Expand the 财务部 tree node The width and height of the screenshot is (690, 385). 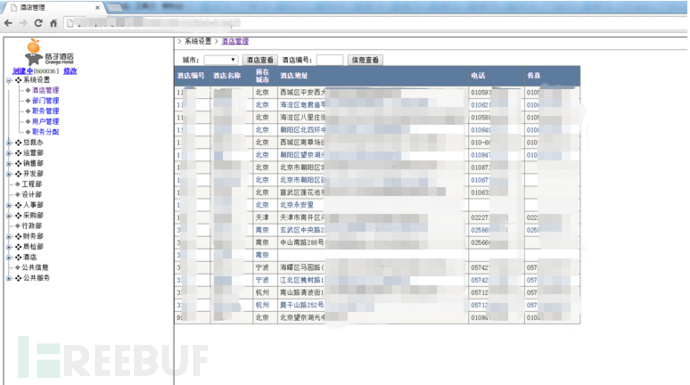point(9,237)
